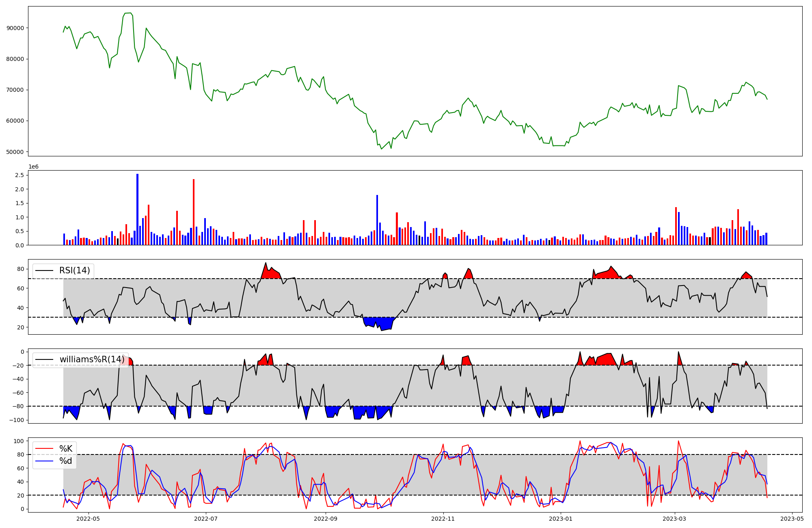Click the 2022-11 x-axis date label
Image resolution: width=812 pixels, height=528 pixels.
tap(443, 518)
